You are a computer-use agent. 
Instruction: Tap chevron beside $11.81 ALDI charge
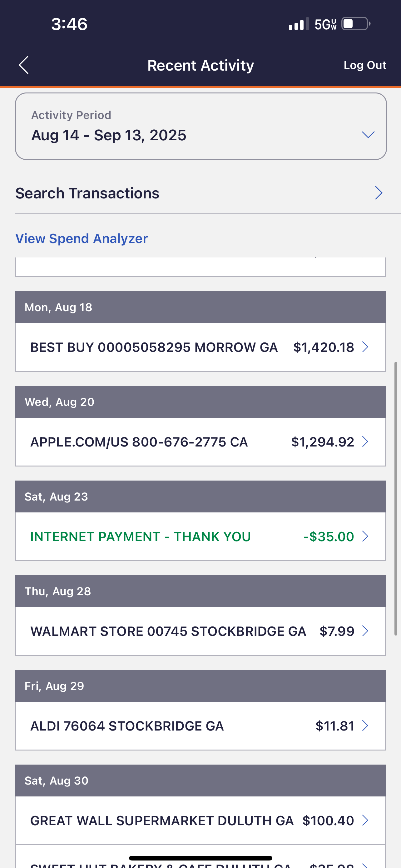(x=365, y=726)
